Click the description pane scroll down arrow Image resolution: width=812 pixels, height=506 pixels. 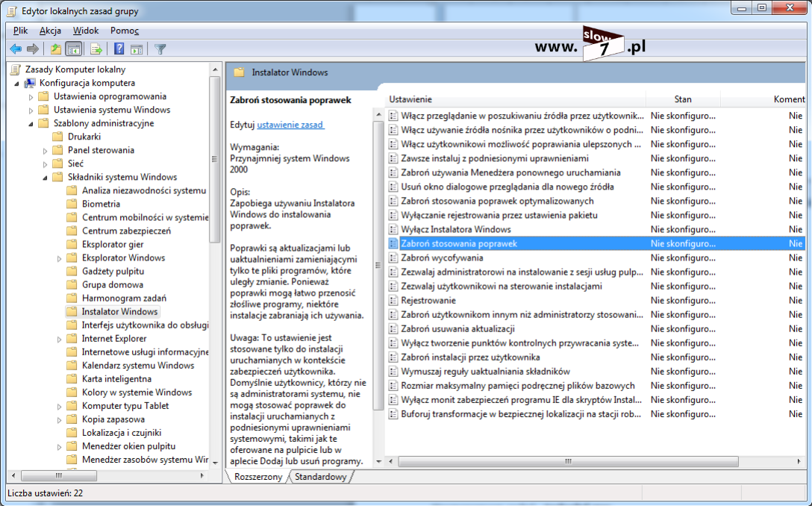pos(378,461)
